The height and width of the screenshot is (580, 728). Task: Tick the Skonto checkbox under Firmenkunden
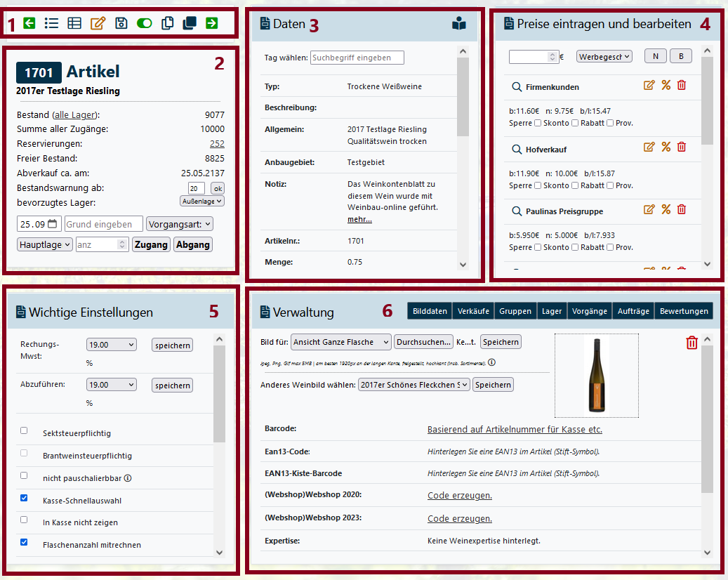538,124
